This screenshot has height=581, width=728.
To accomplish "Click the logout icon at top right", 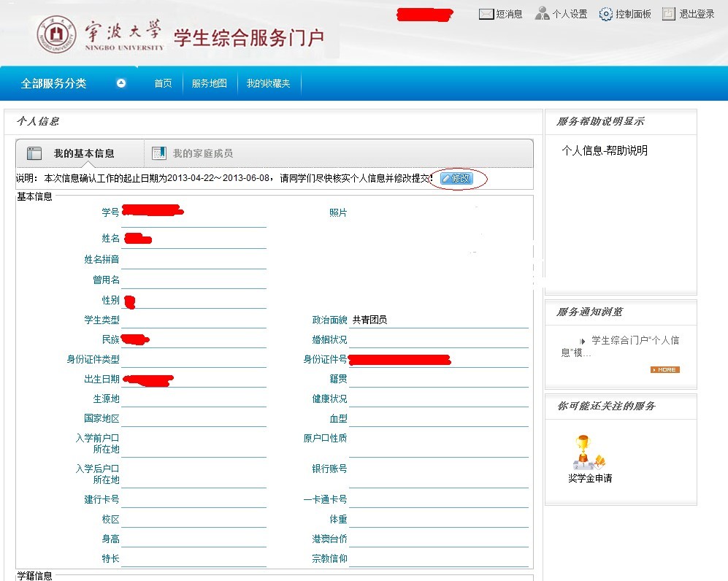I will point(668,14).
